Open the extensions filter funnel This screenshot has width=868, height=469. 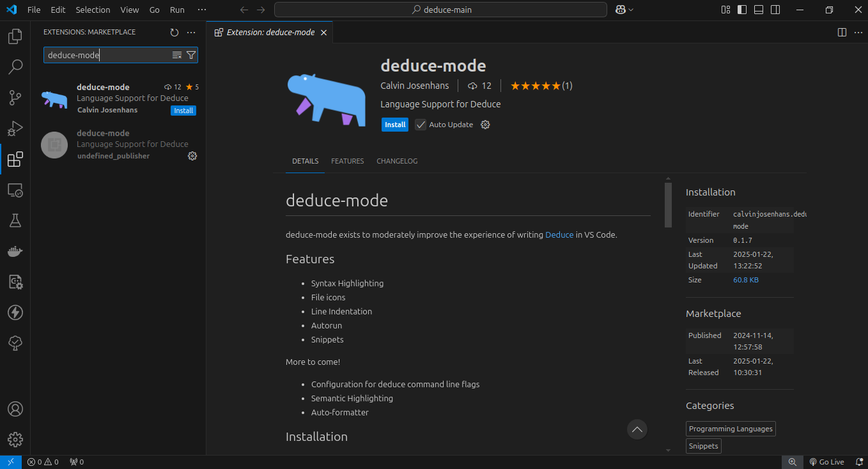190,56
